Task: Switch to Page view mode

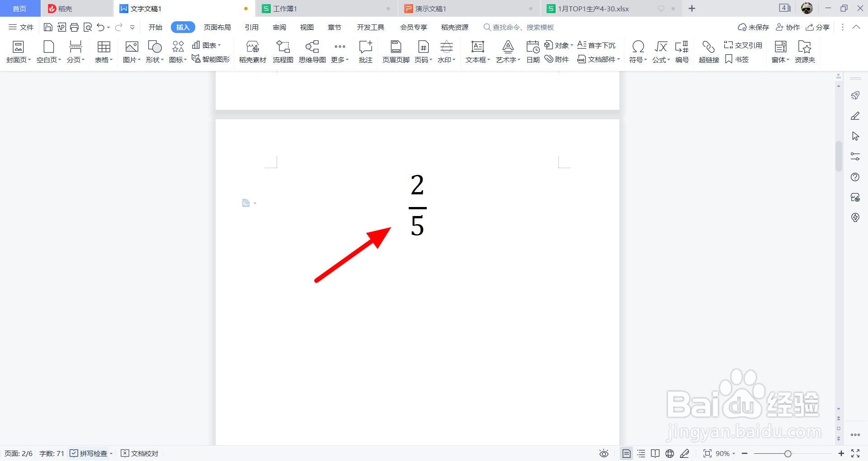Action: [x=627, y=453]
